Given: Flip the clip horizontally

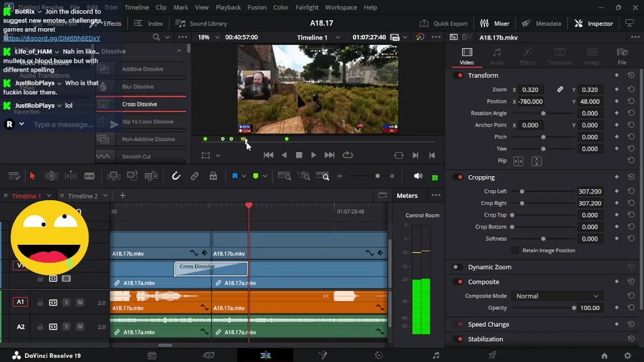Looking at the screenshot, I should click(518, 161).
